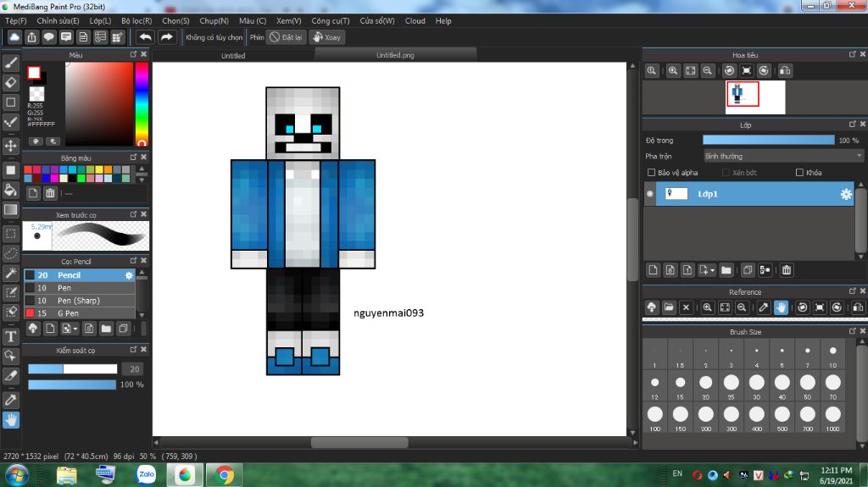Click the Độ trong layer opacity slider
The width and height of the screenshot is (868, 487).
point(768,140)
